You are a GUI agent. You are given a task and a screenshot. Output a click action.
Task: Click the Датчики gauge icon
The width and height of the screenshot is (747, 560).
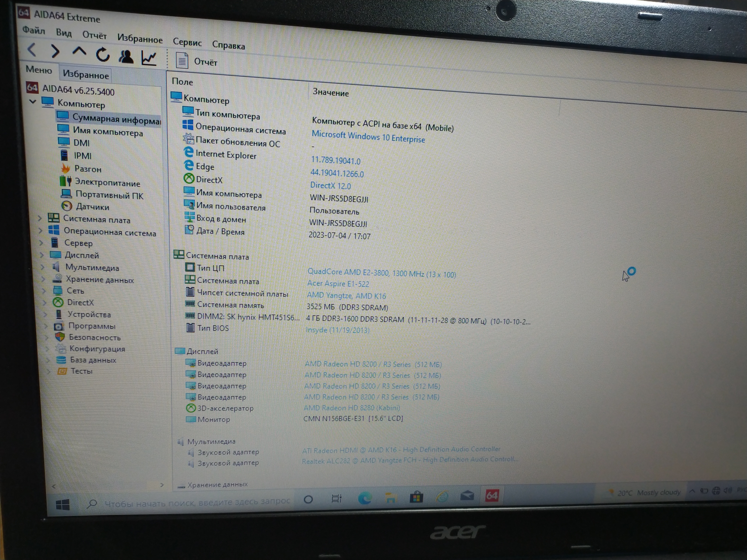pos(67,206)
